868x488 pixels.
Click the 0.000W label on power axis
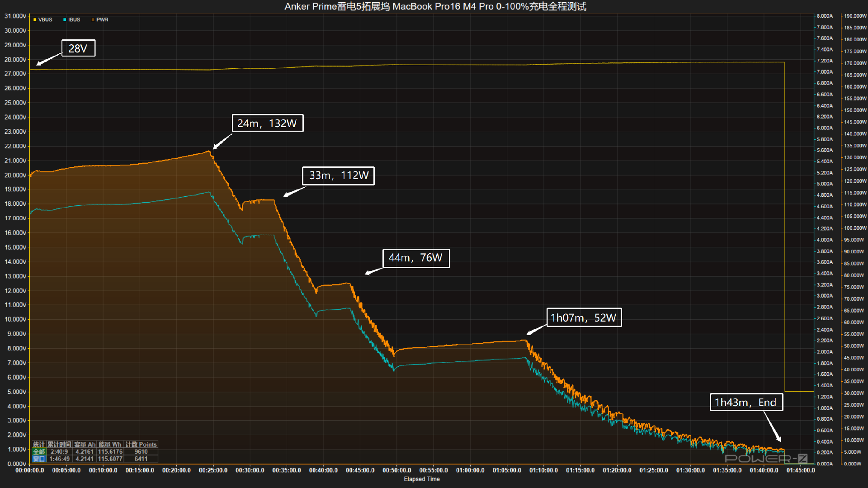coord(853,464)
